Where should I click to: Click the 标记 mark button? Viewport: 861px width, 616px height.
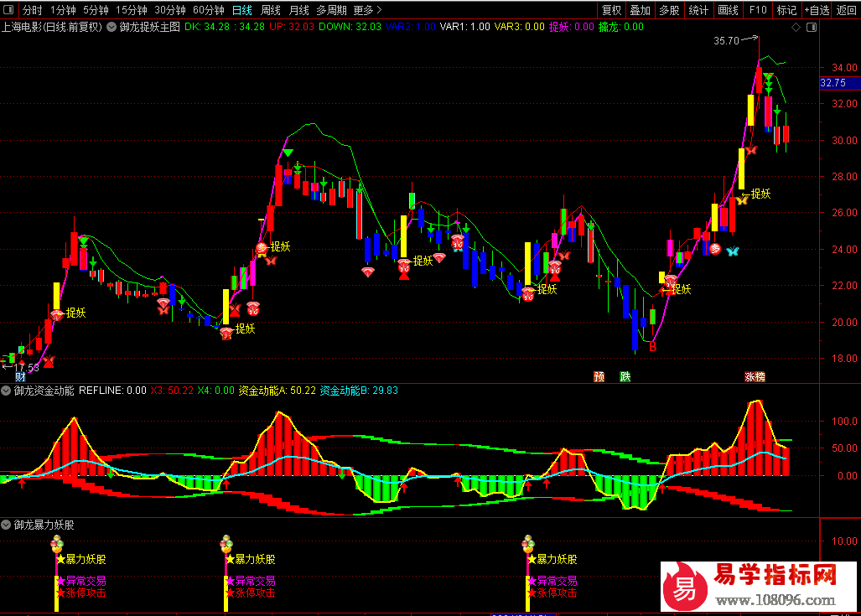pos(786,10)
